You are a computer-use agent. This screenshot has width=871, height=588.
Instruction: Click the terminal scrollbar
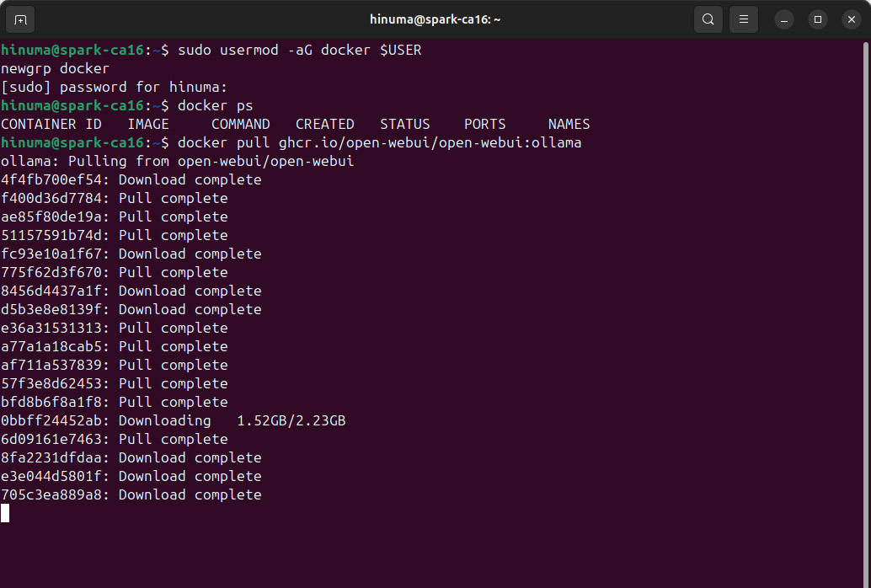click(865, 313)
